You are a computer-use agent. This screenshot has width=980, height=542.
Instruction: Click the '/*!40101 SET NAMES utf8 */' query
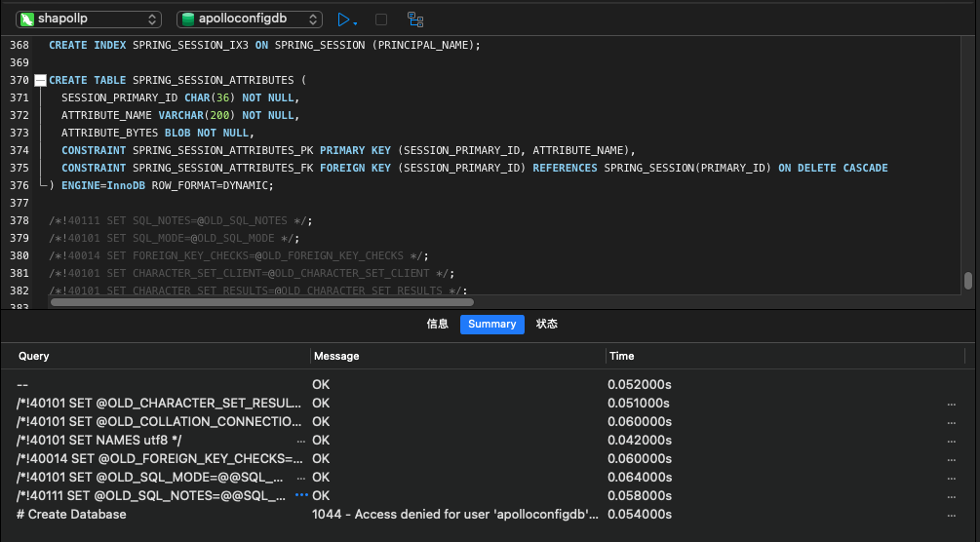click(x=98, y=440)
